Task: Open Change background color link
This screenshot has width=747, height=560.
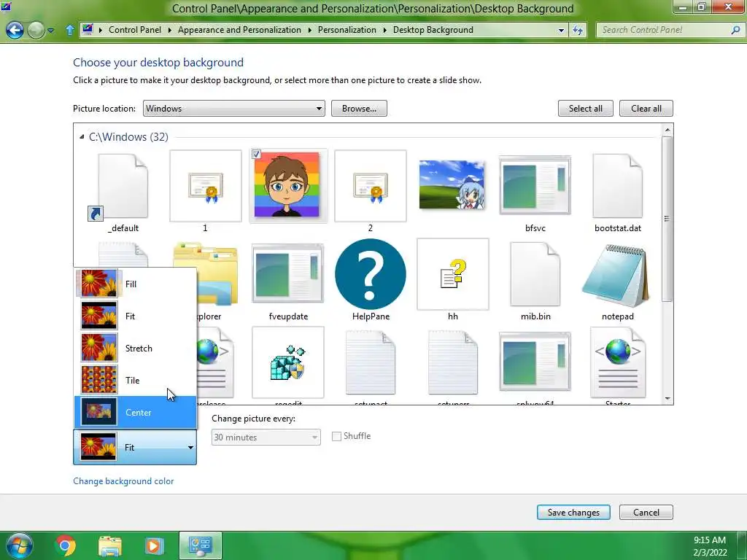Action: click(123, 481)
